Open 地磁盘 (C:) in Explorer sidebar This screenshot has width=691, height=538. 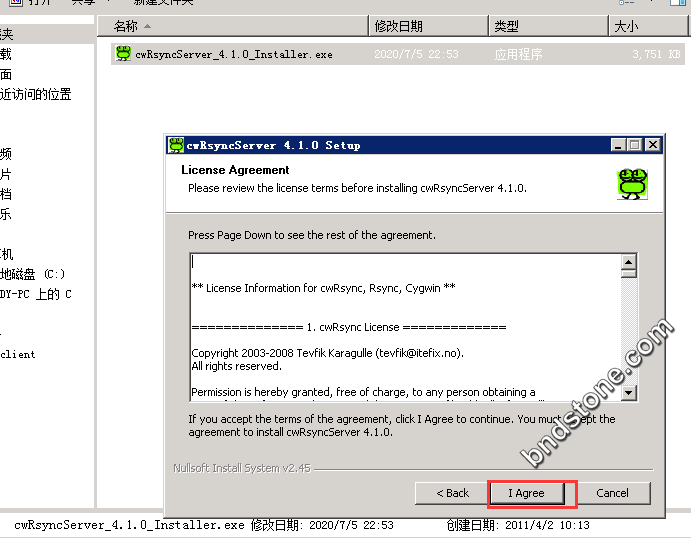pyautogui.click(x=33, y=274)
